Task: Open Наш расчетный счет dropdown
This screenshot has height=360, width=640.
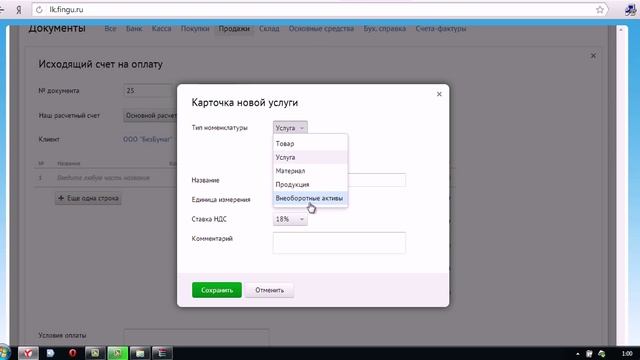Action: [x=150, y=116]
